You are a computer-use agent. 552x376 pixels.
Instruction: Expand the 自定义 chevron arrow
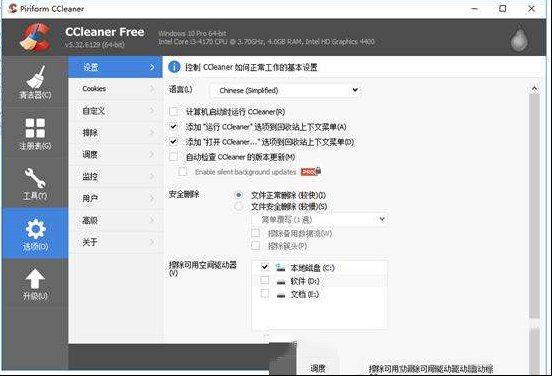point(152,111)
